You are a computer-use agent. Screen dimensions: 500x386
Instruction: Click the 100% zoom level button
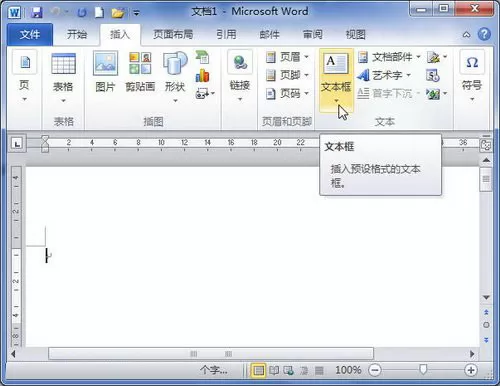click(348, 370)
